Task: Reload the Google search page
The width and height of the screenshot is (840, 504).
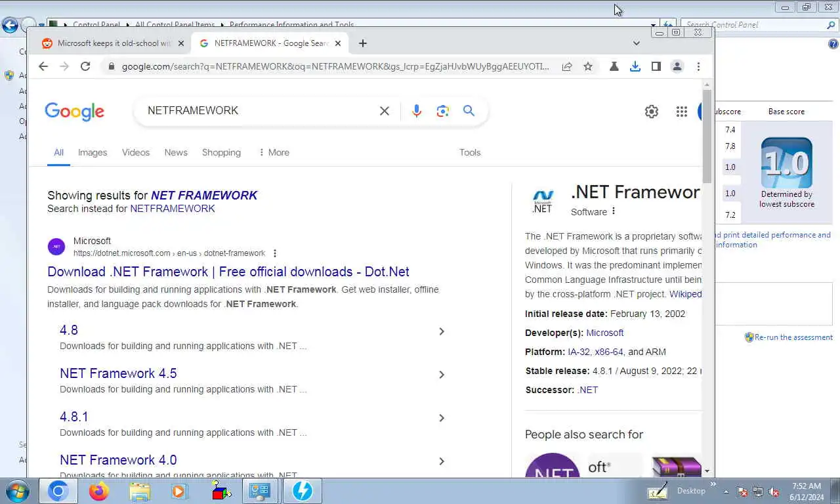Action: pos(85,66)
